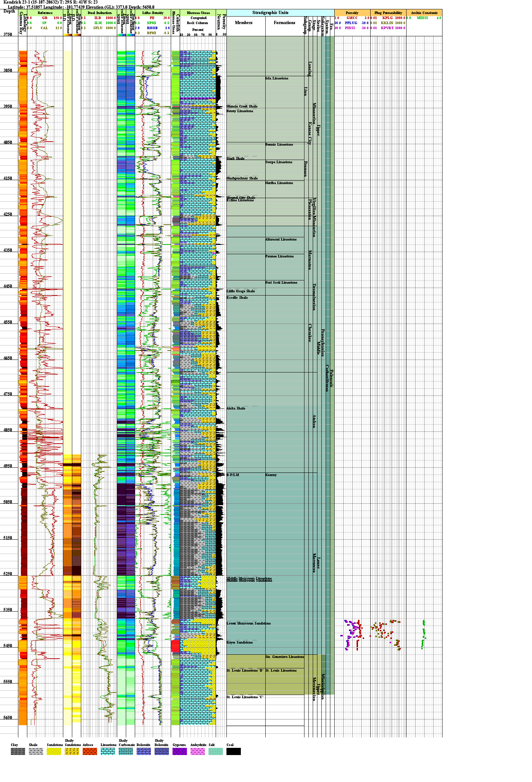Click the SP curve label
This screenshot has height=782, width=532.
(x=44, y=23)
